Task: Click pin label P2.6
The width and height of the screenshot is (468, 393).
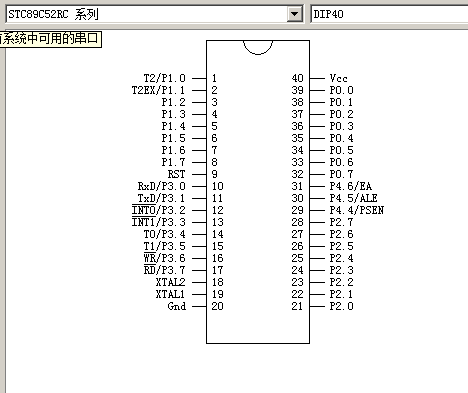Action: coord(341,234)
